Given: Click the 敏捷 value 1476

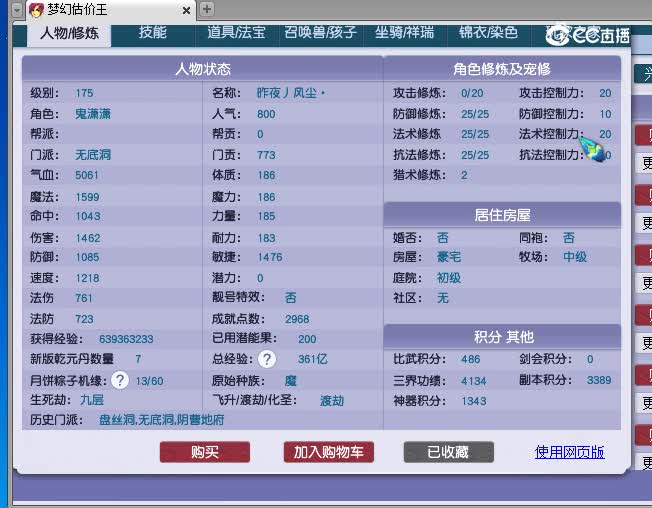Looking at the screenshot, I should [270, 257].
